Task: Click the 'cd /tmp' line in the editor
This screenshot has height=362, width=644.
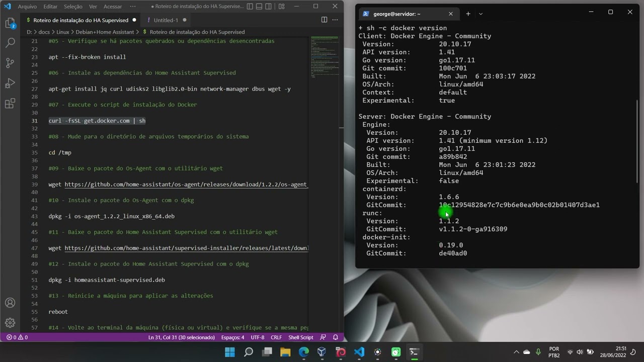Action: [x=60, y=152]
